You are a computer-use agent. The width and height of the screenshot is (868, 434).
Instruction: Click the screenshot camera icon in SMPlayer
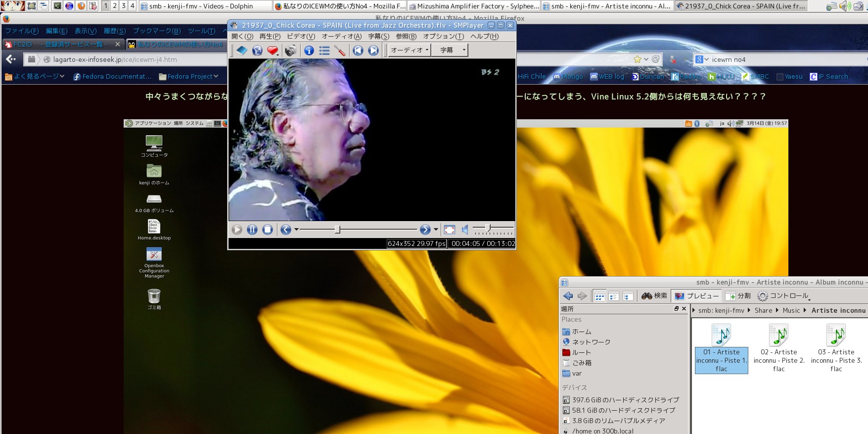coord(290,50)
